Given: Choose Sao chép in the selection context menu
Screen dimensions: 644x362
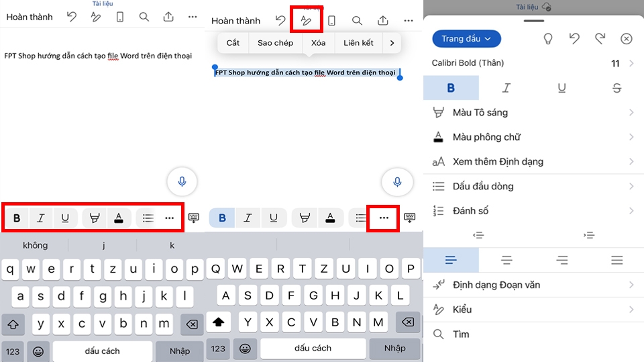Looking at the screenshot, I should [275, 43].
